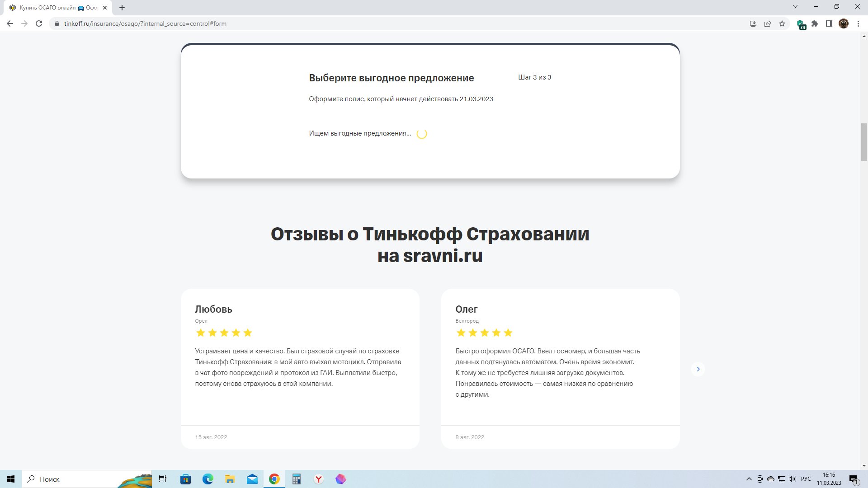Image resolution: width=868 pixels, height=488 pixels.
Task: Open a new browser tab
Action: click(122, 8)
